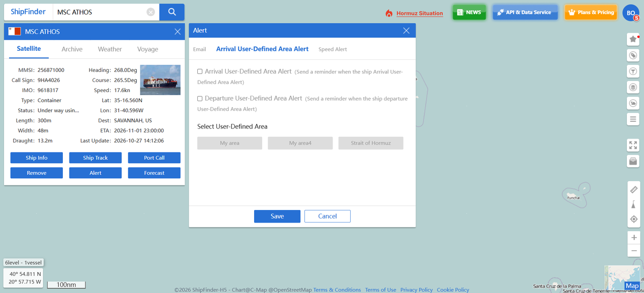This screenshot has width=644, height=293.
Task: Click the Forecast button
Action: 154,173
